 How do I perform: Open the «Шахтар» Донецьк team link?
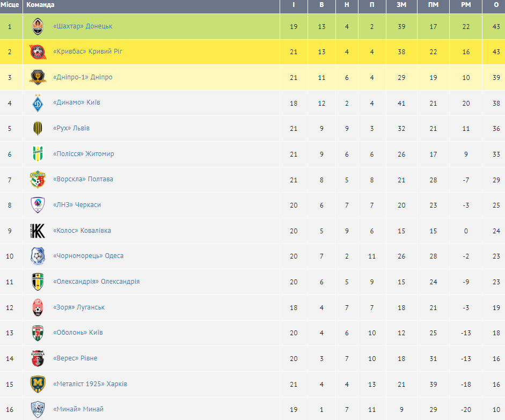coord(83,26)
